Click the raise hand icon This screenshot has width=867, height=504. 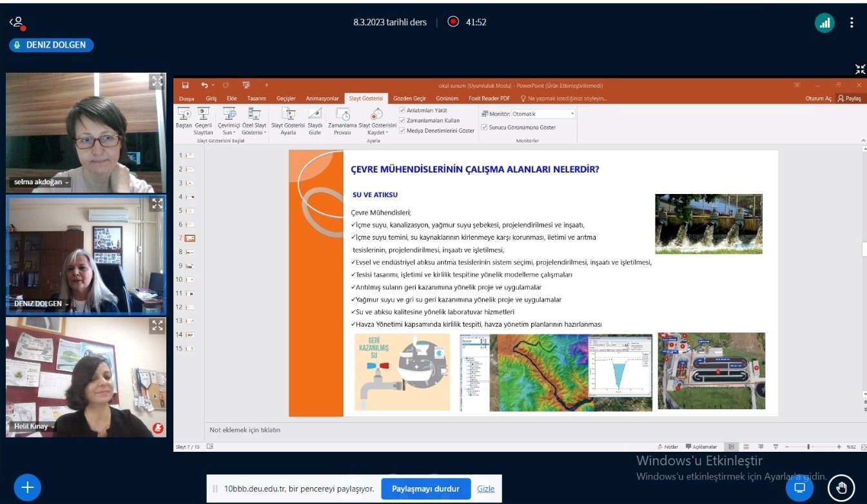[841, 487]
